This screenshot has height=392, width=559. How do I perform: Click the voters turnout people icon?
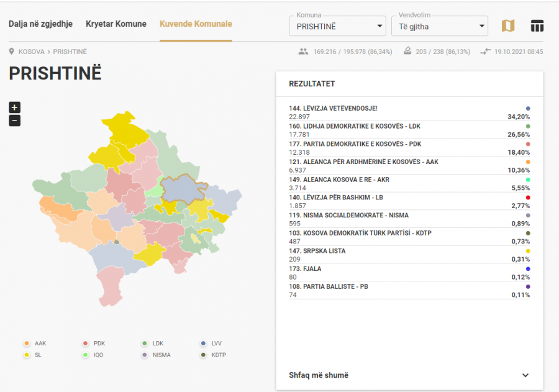click(x=303, y=52)
